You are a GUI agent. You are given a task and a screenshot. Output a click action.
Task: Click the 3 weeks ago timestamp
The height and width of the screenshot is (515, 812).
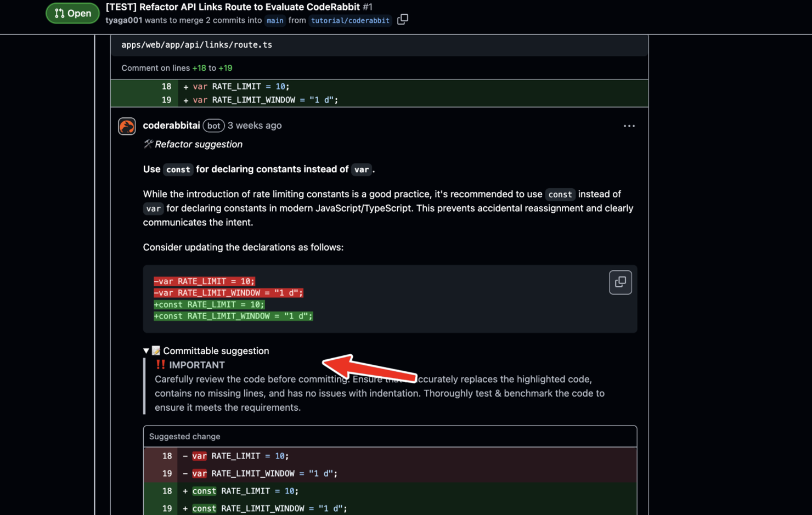tap(254, 126)
